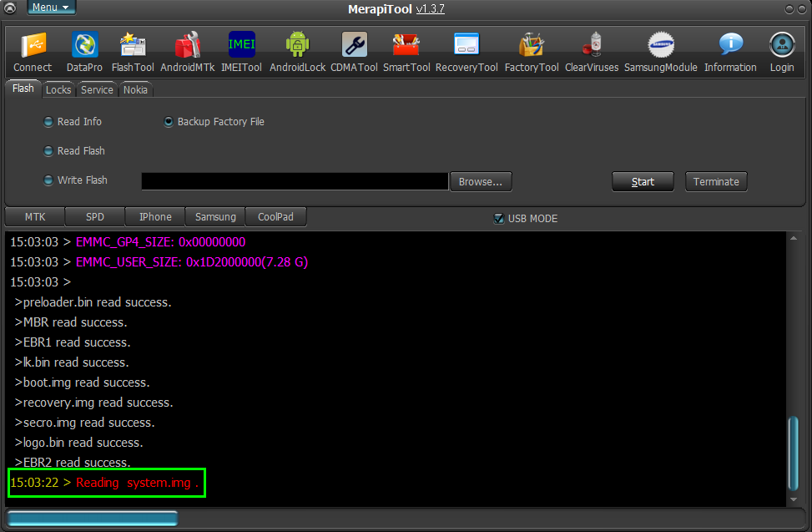This screenshot has height=532, width=812.
Task: Select the Write Flash option
Action: pyautogui.click(x=76, y=180)
